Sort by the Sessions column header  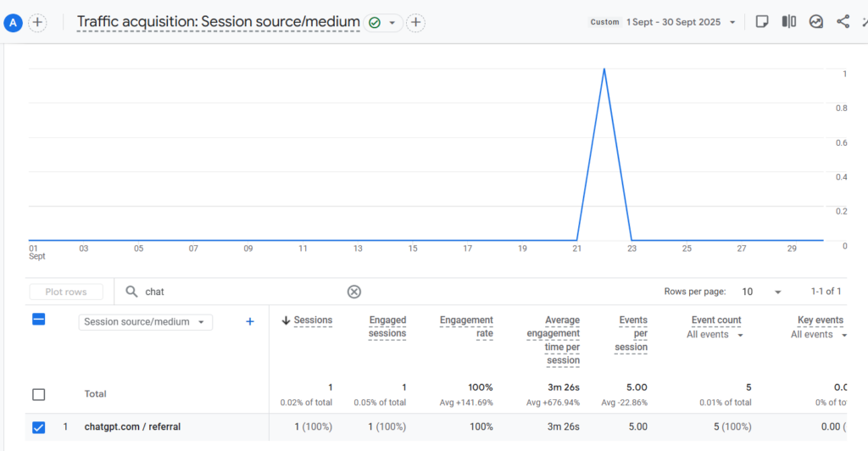313,320
